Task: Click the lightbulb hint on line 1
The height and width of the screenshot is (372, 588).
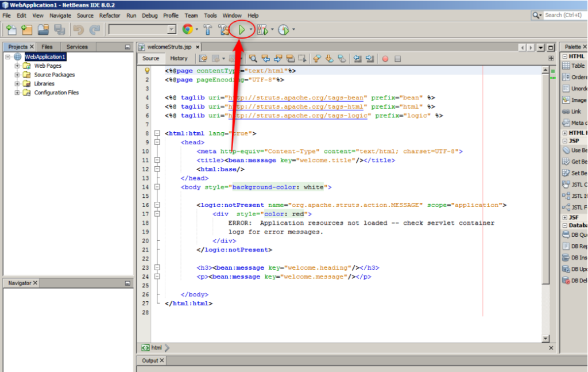Action: click(x=147, y=71)
